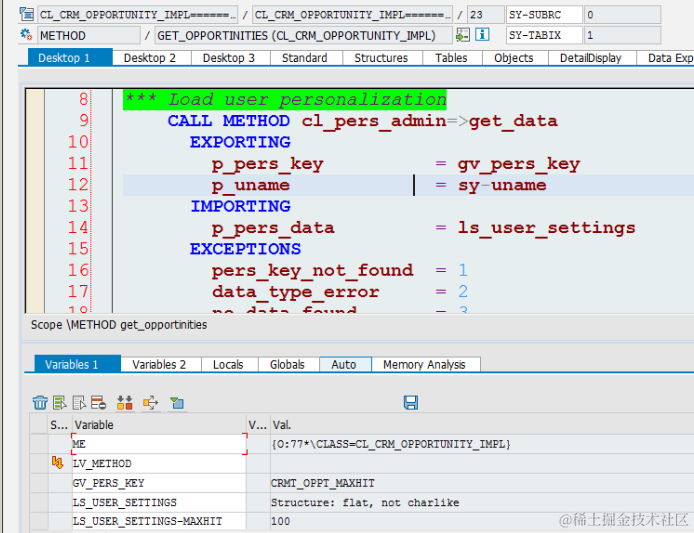The width and height of the screenshot is (694, 533).
Task: Click the 'Load user personalization' comment line
Action: (x=285, y=99)
